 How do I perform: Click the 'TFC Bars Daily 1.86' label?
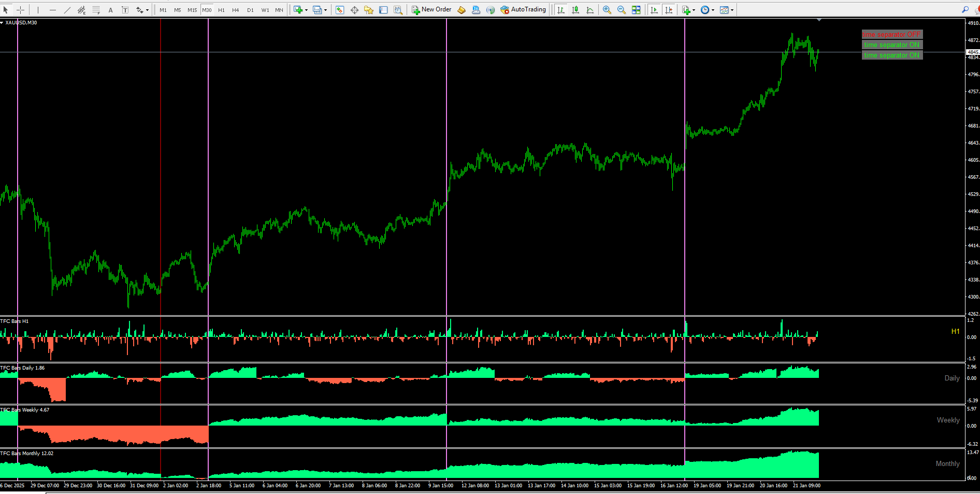point(22,368)
